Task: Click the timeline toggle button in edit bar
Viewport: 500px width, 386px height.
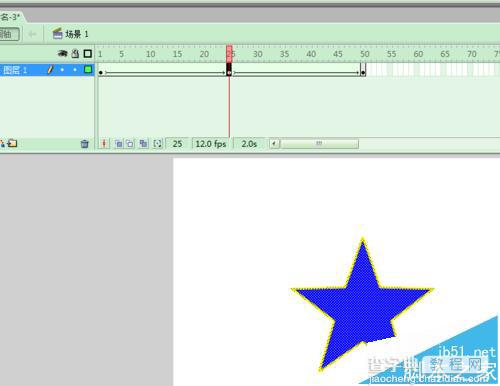Action: 9,34
